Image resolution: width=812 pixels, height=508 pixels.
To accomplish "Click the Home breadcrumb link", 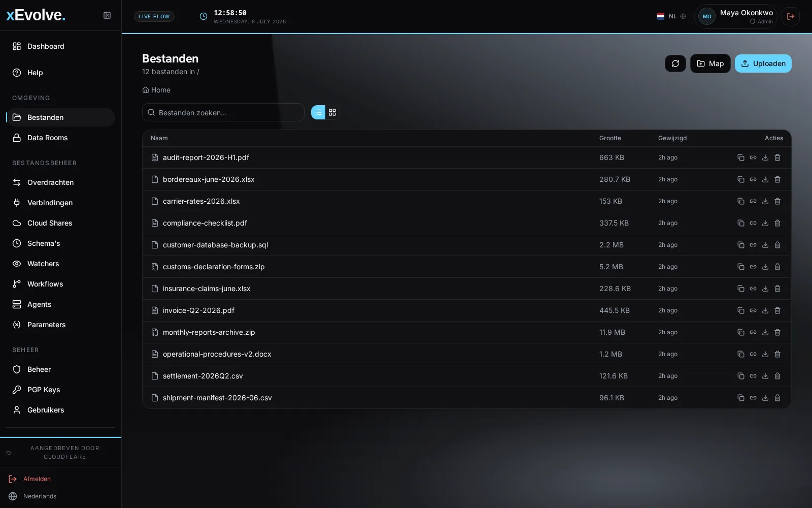I will click(156, 90).
